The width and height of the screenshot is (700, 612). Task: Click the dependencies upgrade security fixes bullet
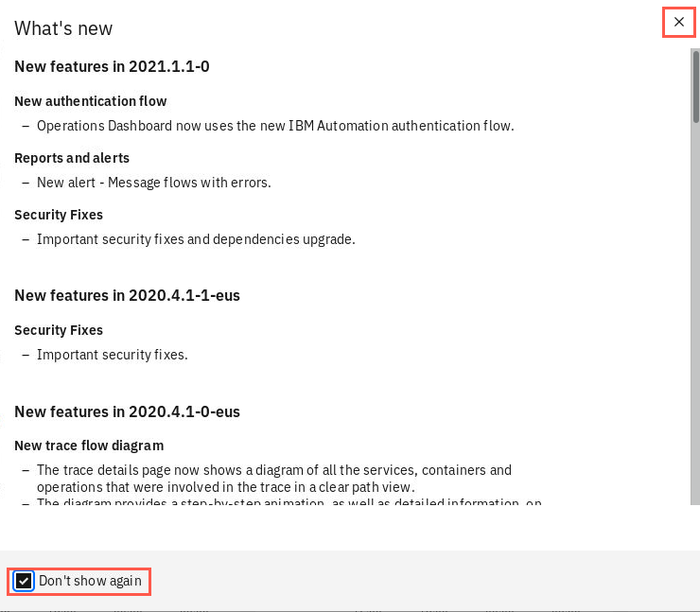[x=196, y=239]
